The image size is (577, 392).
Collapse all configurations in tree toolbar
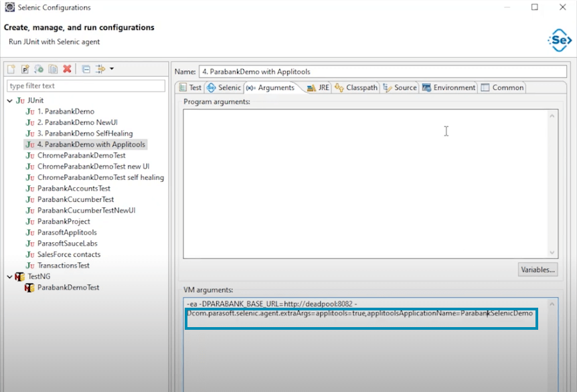point(86,69)
